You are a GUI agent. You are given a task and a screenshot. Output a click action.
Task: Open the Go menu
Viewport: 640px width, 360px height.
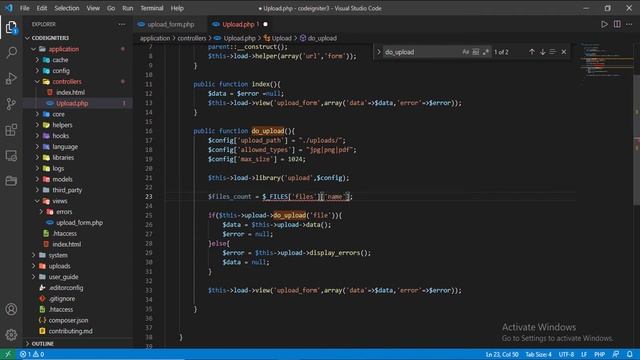pos(111,8)
